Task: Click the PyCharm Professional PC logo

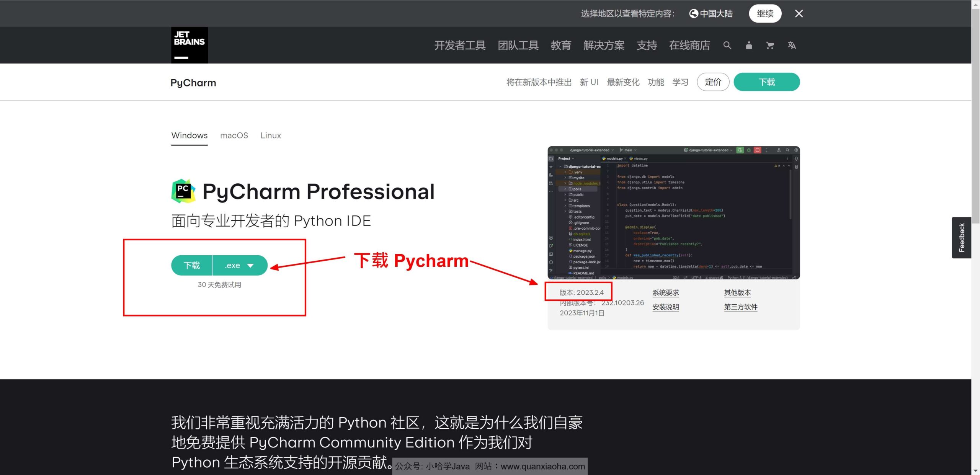Action: 183,191
